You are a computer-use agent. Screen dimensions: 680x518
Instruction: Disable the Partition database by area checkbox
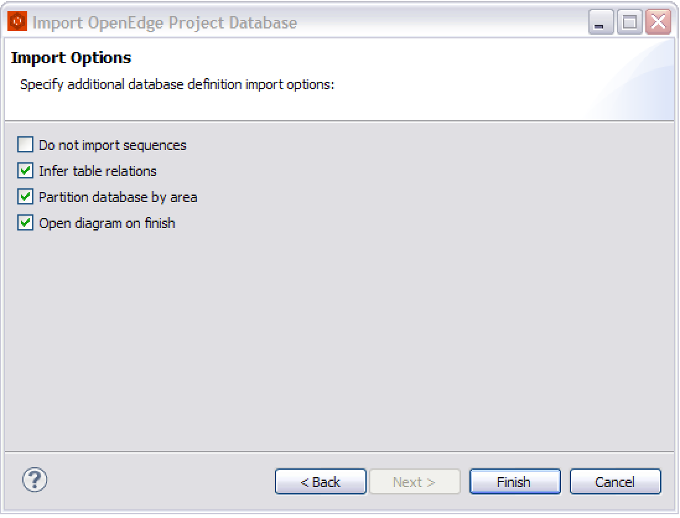(26, 197)
